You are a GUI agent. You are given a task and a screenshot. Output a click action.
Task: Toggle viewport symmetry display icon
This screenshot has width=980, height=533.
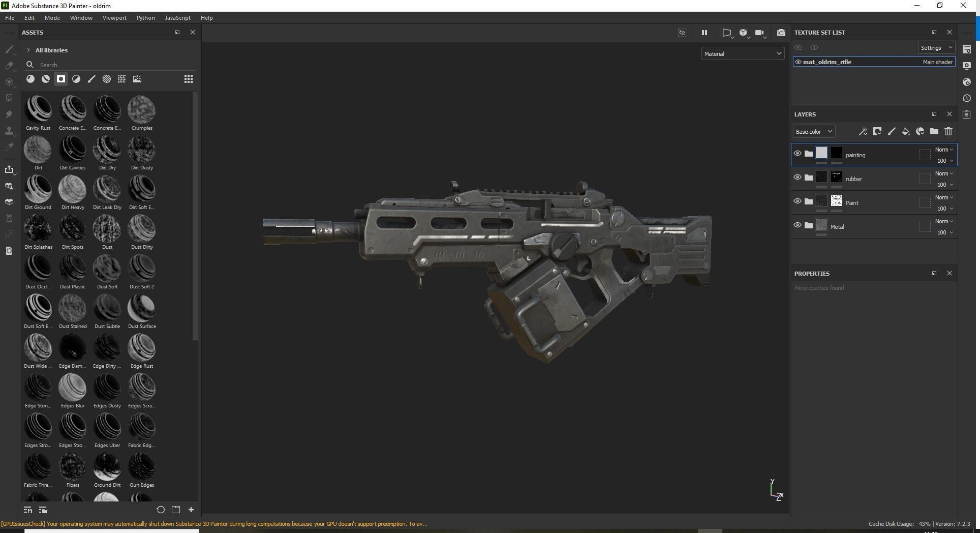pyautogui.click(x=682, y=33)
